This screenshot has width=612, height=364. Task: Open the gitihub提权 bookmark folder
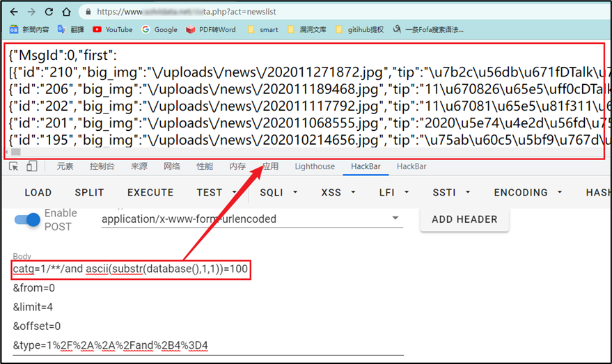[360, 29]
